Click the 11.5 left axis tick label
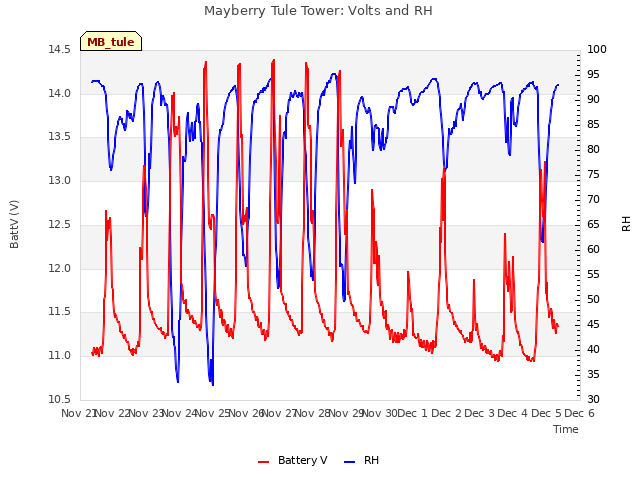The height and width of the screenshot is (480, 640). (x=59, y=311)
